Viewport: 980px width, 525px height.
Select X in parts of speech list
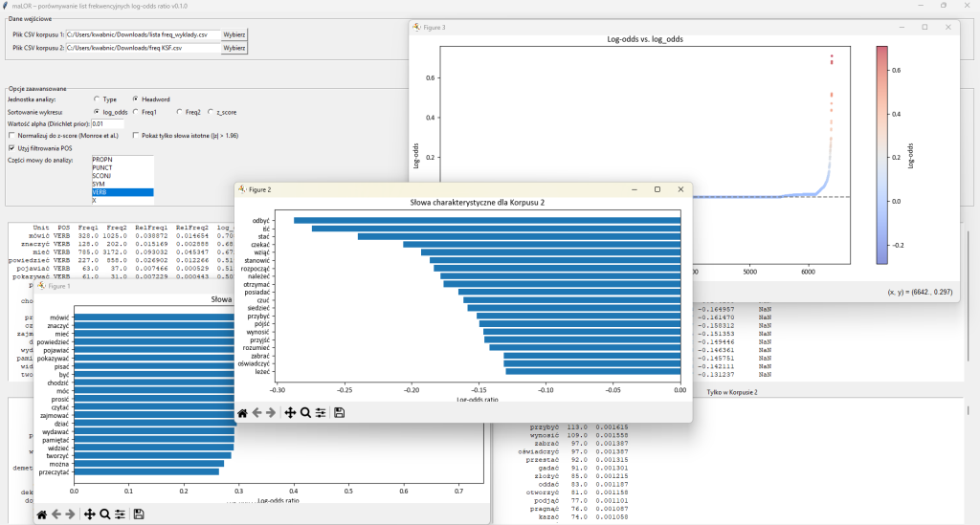point(122,201)
